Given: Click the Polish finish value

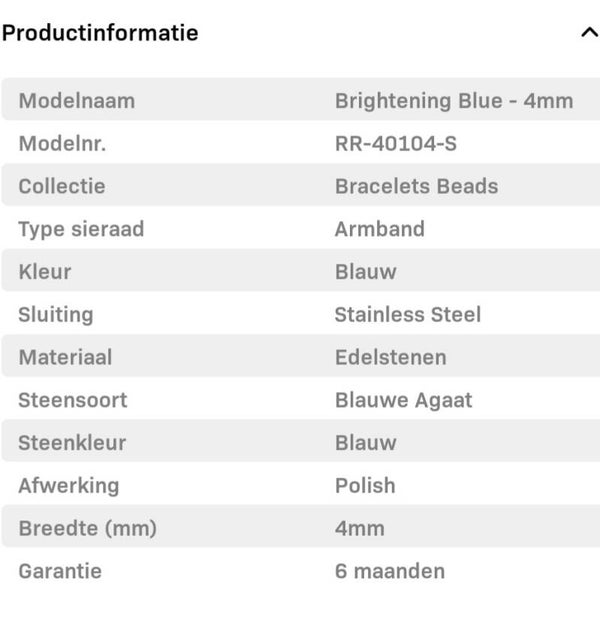Looking at the screenshot, I should tap(365, 485).
